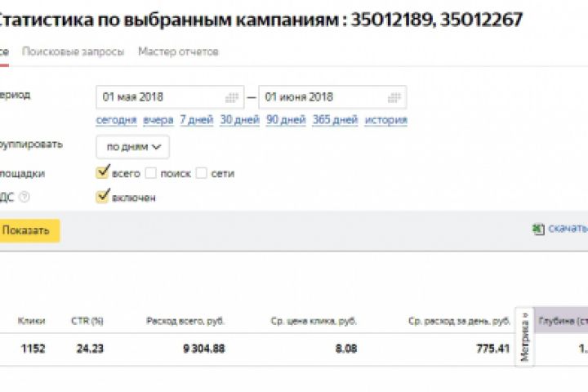Open the 'по дням' grouping dropdown
This screenshot has width=588, height=392.
point(132,147)
